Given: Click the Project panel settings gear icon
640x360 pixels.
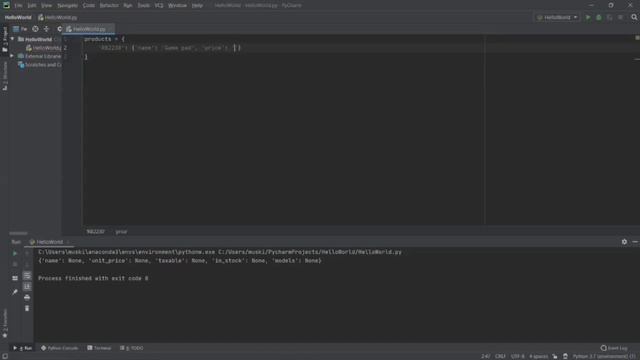Looking at the screenshot, I should coord(59,29).
